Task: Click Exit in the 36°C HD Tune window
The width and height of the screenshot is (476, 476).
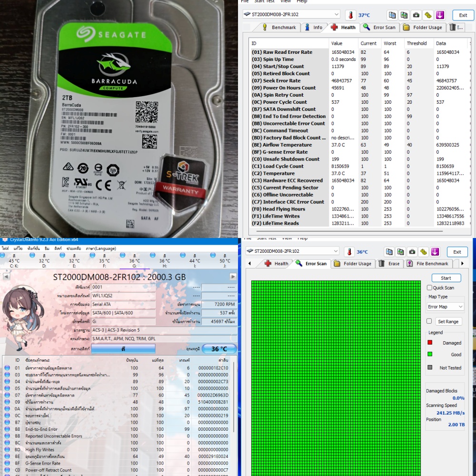Action: (x=457, y=252)
